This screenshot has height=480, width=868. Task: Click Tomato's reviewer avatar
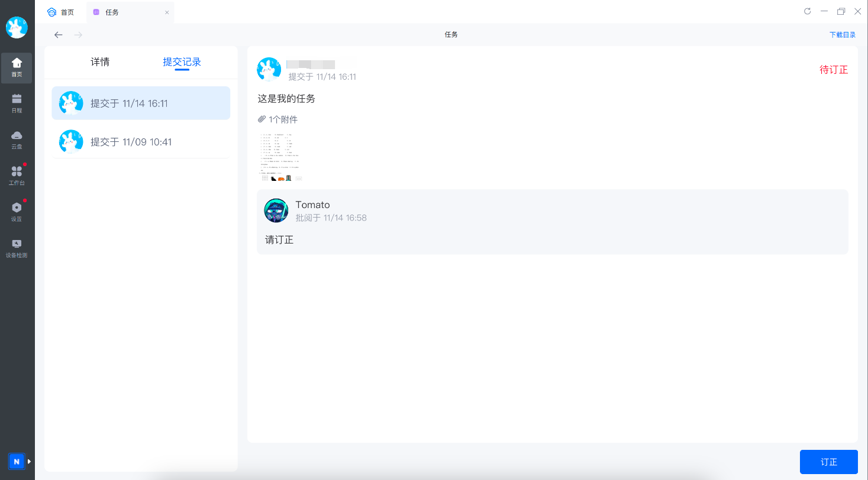pos(276,211)
